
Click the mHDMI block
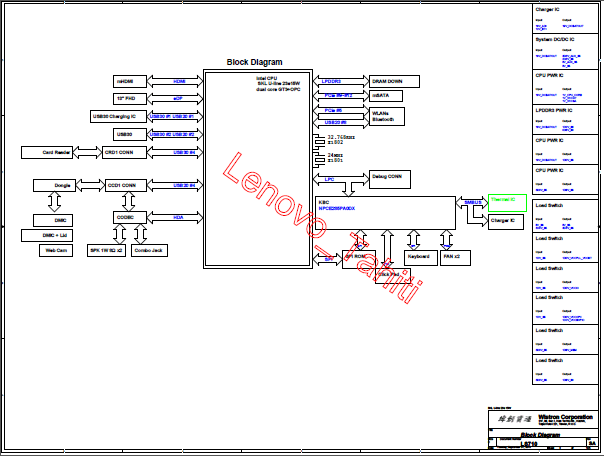pos(125,81)
